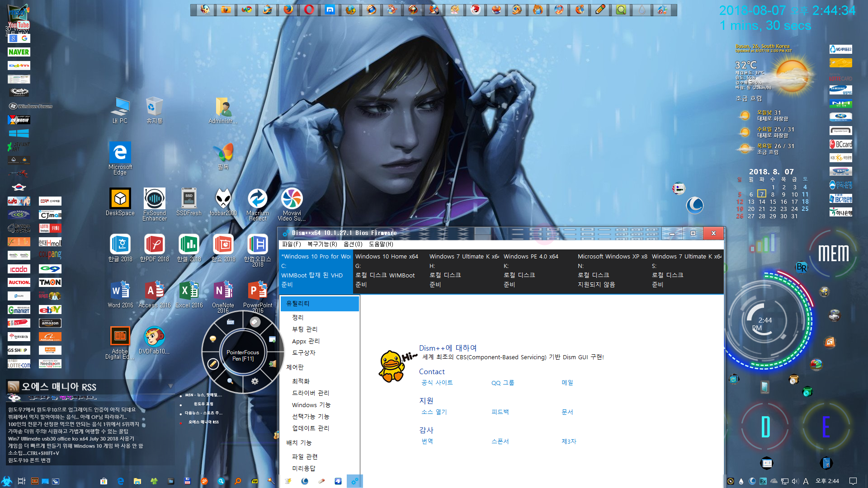Screen dimensions: 868x488
Task: Select Windows 7 Ultimate K on H: tile
Action: (464, 271)
